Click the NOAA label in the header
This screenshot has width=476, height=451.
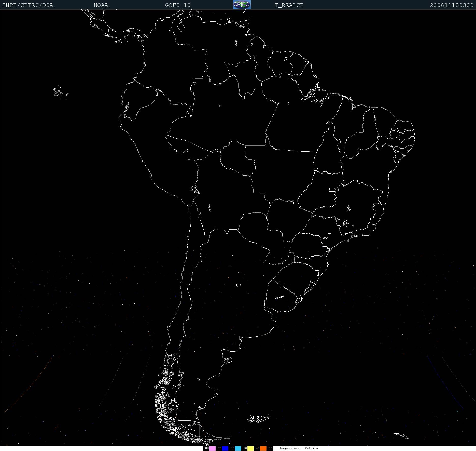coord(101,5)
